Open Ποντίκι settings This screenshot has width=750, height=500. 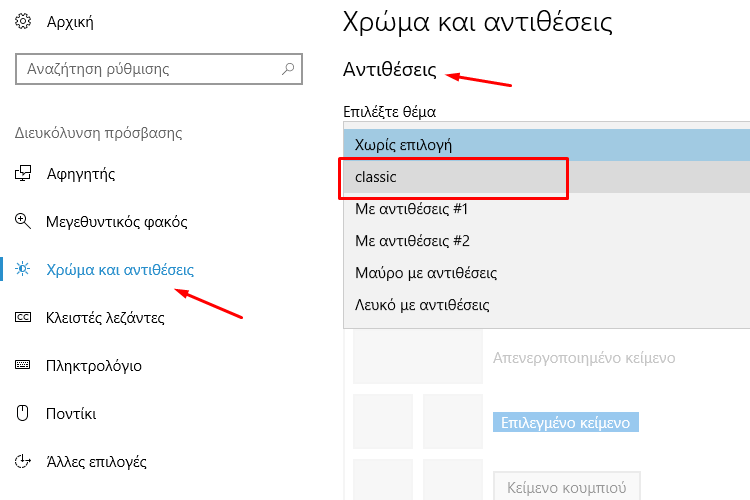click(71, 413)
